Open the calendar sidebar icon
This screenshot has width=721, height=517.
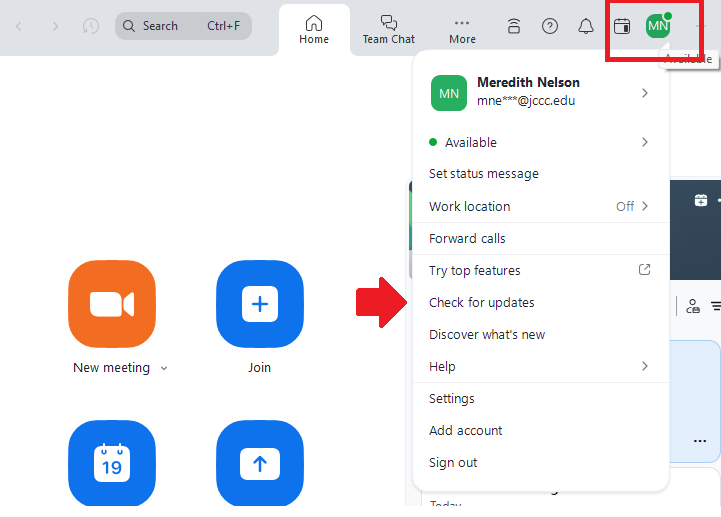(622, 26)
